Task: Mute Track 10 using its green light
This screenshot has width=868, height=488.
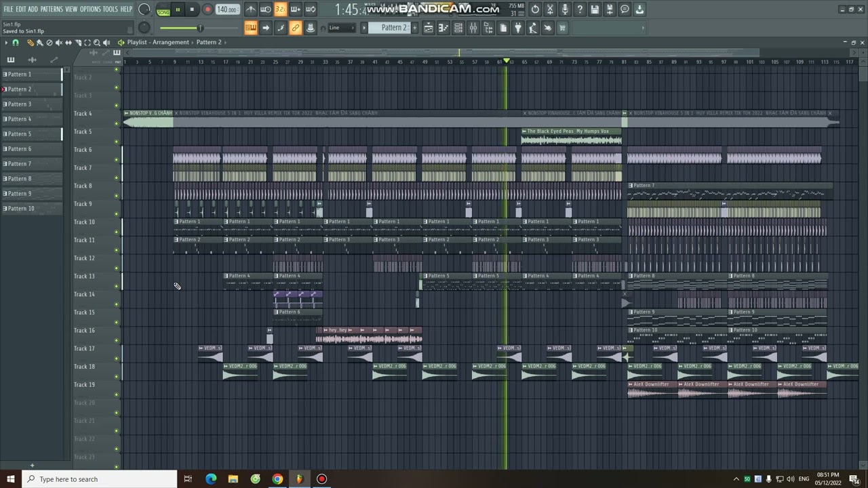Action: coord(117,232)
